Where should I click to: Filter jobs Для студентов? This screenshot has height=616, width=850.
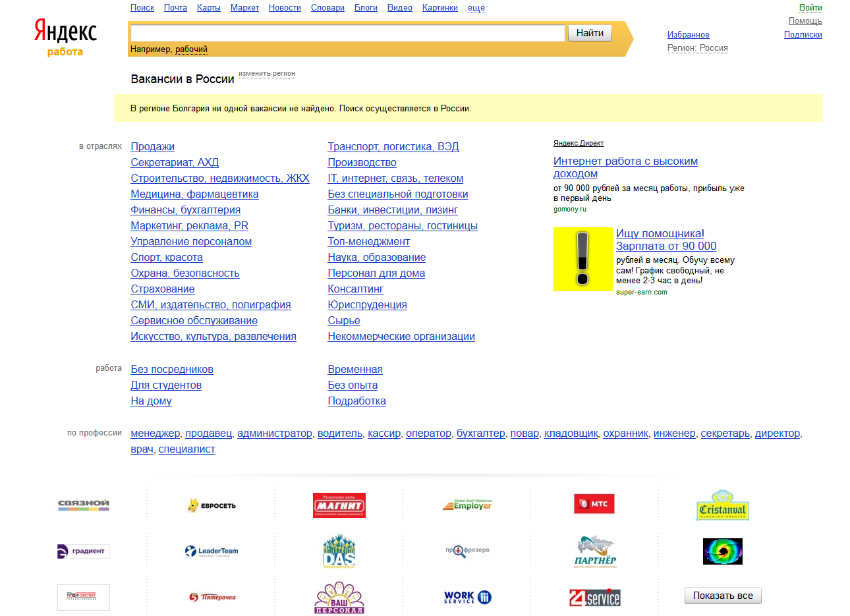(166, 385)
